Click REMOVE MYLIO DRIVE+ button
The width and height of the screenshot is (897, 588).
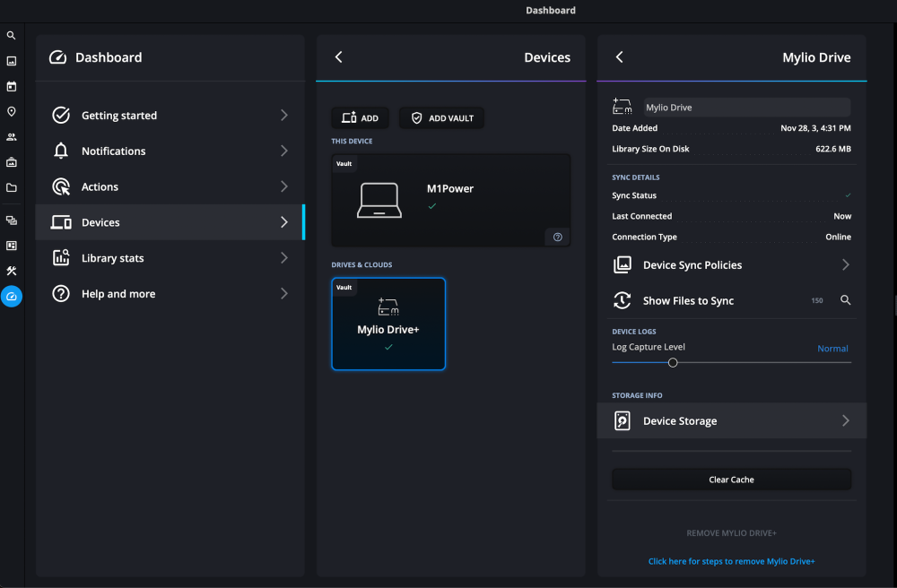[x=731, y=533]
